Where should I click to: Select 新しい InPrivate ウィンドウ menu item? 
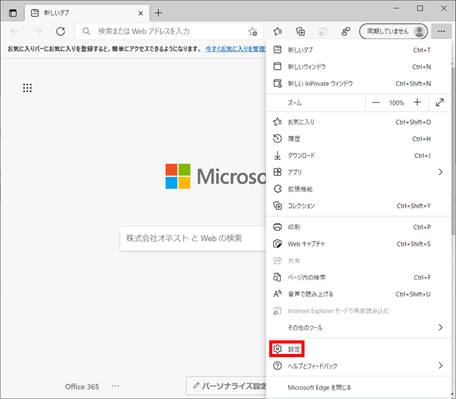pyautogui.click(x=359, y=83)
